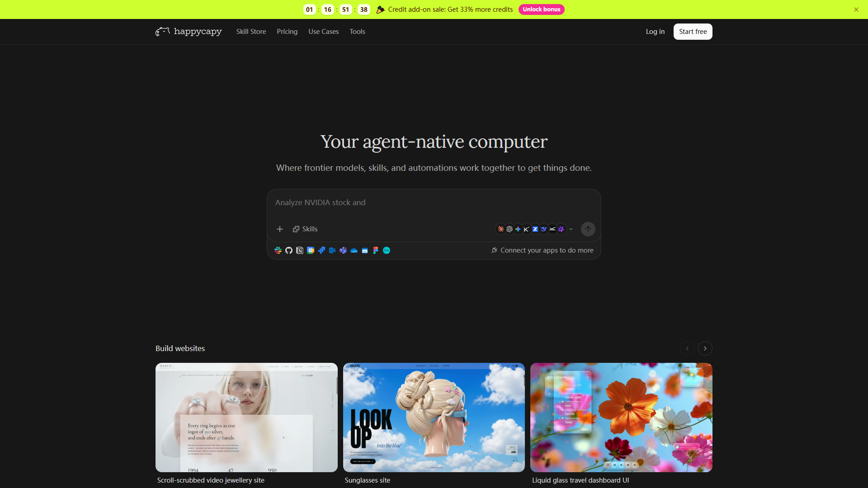Click the Gemini model icon
The height and width of the screenshot is (488, 868).
518,229
